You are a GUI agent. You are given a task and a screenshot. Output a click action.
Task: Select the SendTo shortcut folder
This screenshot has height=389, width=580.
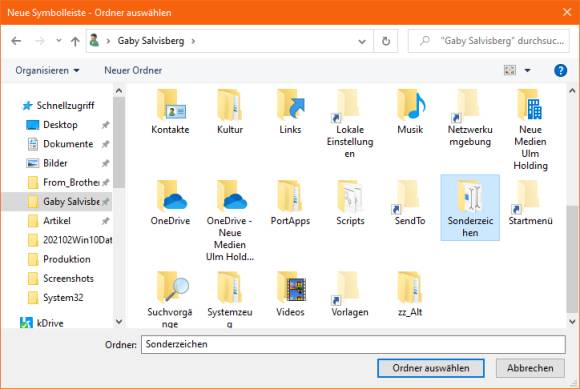[x=410, y=203]
